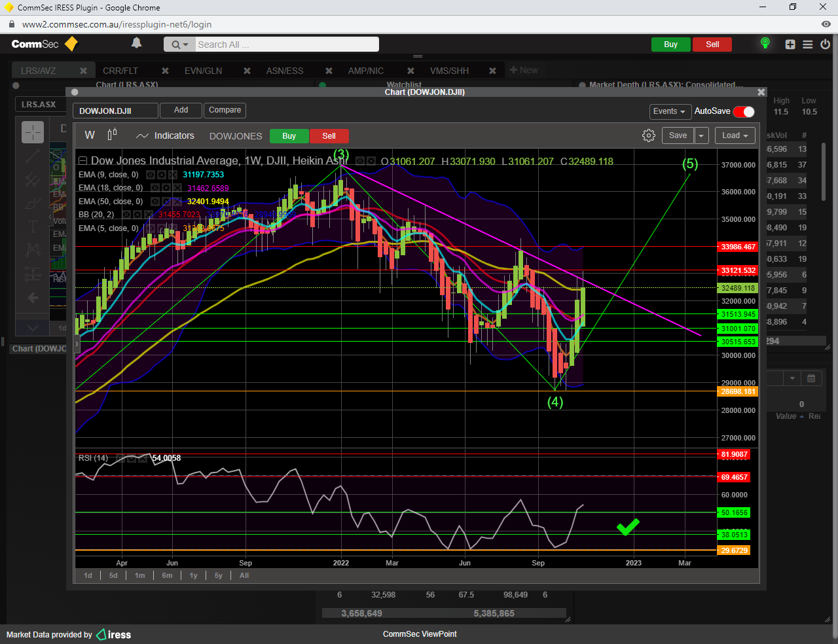
Task: Click the CommSec logo
Action: (45, 44)
